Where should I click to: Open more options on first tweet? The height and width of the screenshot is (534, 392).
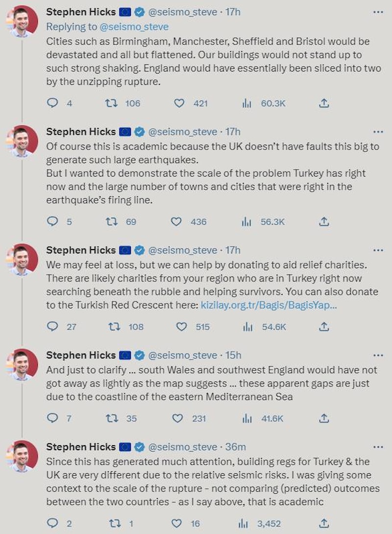pos(378,13)
